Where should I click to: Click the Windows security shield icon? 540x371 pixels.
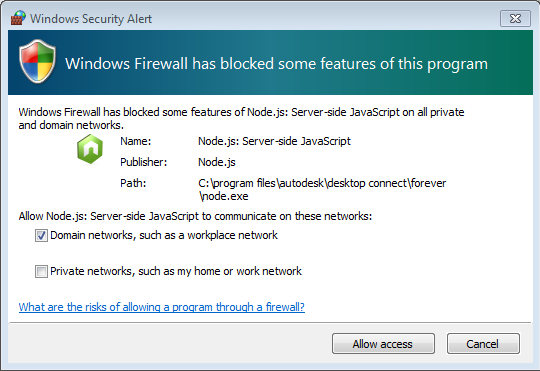point(38,61)
